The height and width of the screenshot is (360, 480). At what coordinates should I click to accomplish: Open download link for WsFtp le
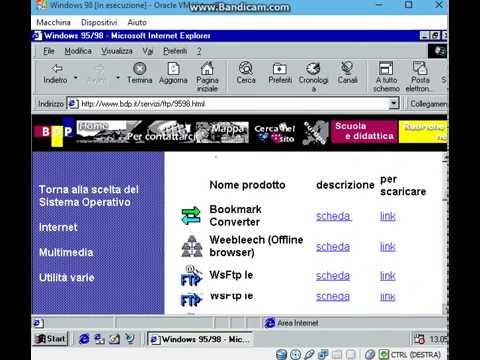388,276
